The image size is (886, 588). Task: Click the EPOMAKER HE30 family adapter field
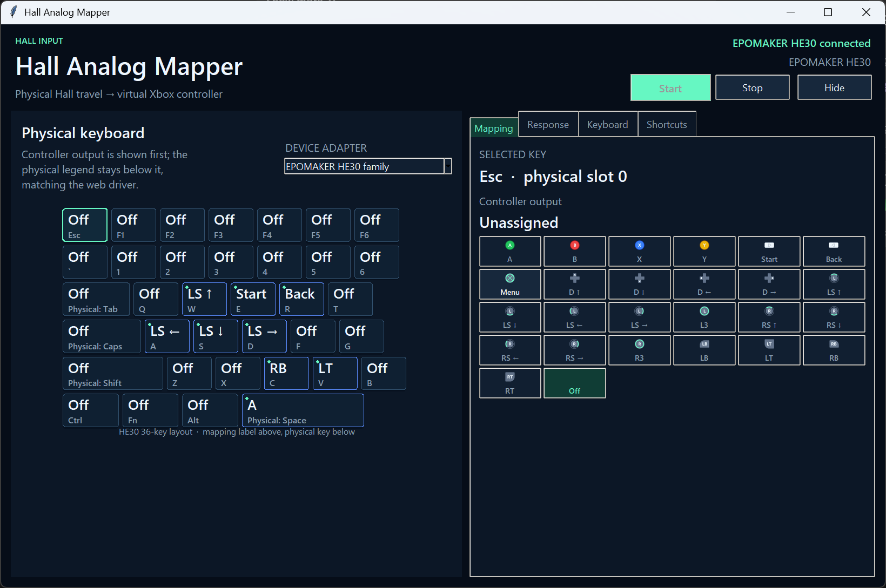(365, 166)
